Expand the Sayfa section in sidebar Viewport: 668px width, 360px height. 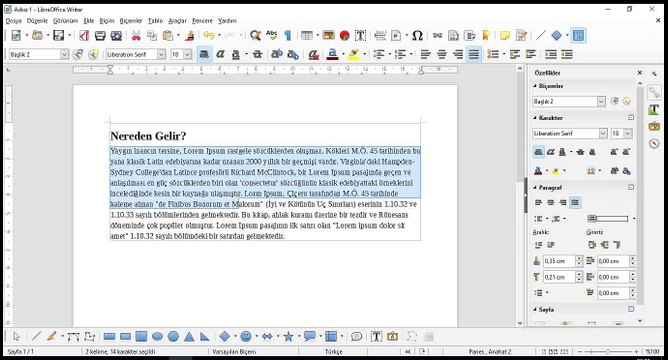coord(535,309)
